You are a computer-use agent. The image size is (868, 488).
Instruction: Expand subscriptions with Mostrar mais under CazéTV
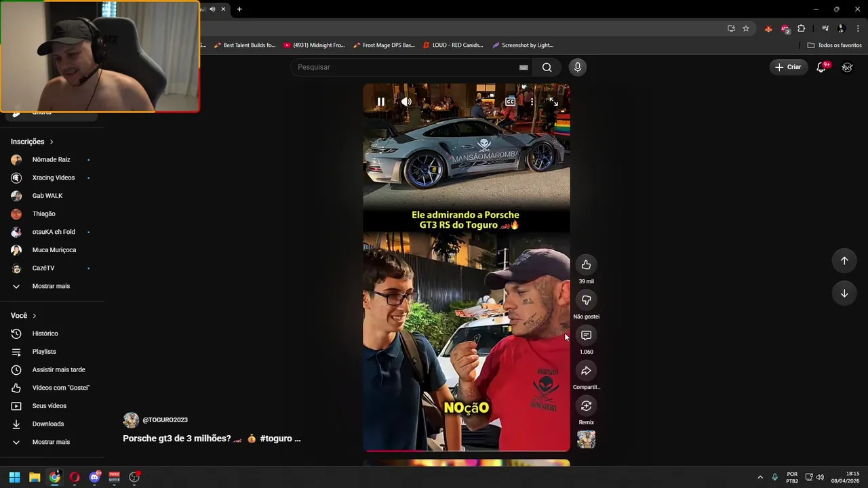51,286
